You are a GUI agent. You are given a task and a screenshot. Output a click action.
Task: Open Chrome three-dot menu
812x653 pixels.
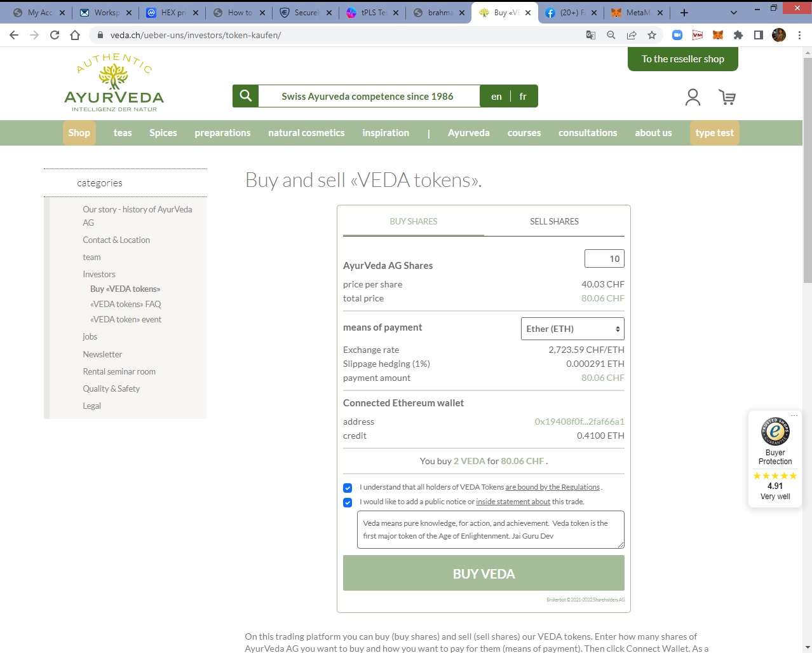point(799,35)
